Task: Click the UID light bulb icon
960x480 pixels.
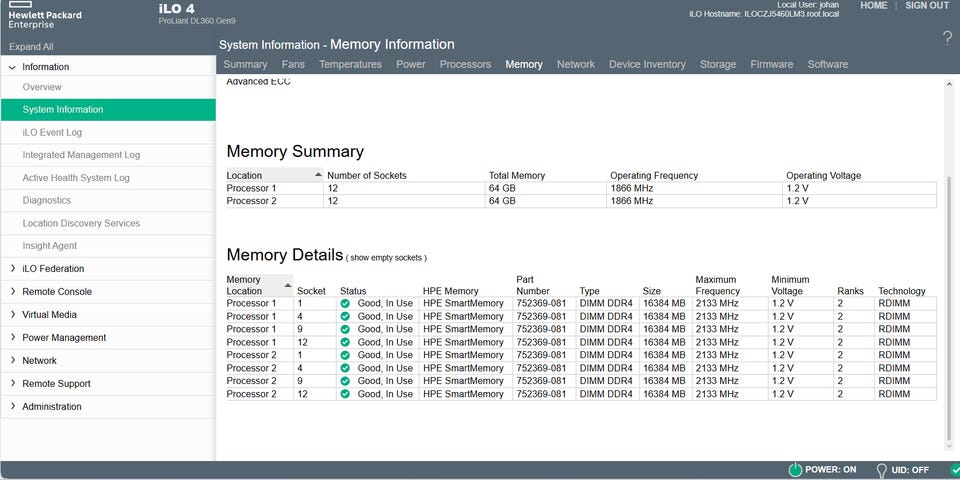Action: (x=882, y=470)
